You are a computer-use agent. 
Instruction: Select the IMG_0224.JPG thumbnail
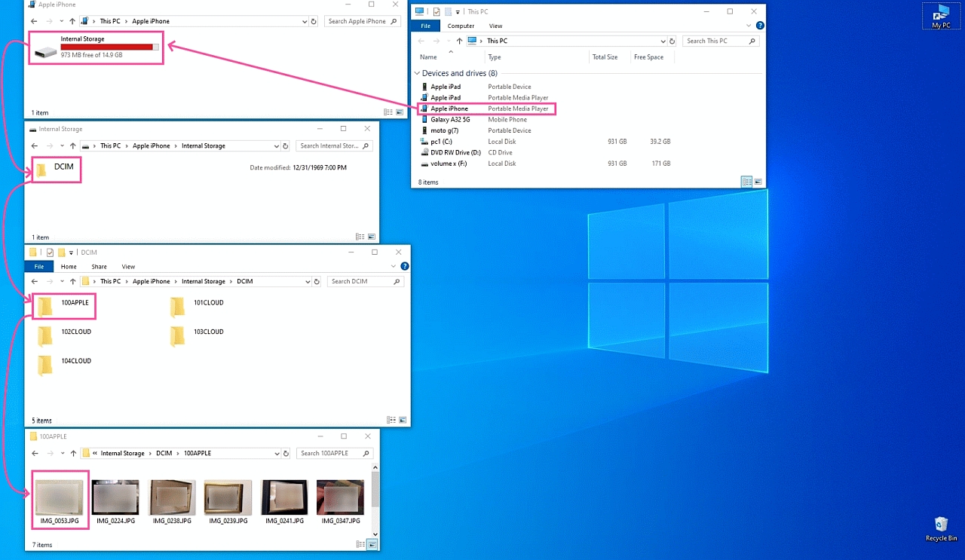coord(115,502)
